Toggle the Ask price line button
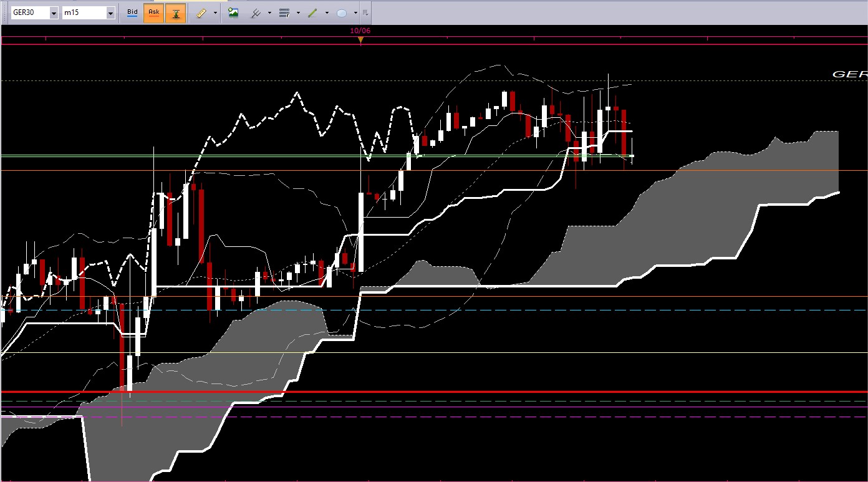 point(153,12)
